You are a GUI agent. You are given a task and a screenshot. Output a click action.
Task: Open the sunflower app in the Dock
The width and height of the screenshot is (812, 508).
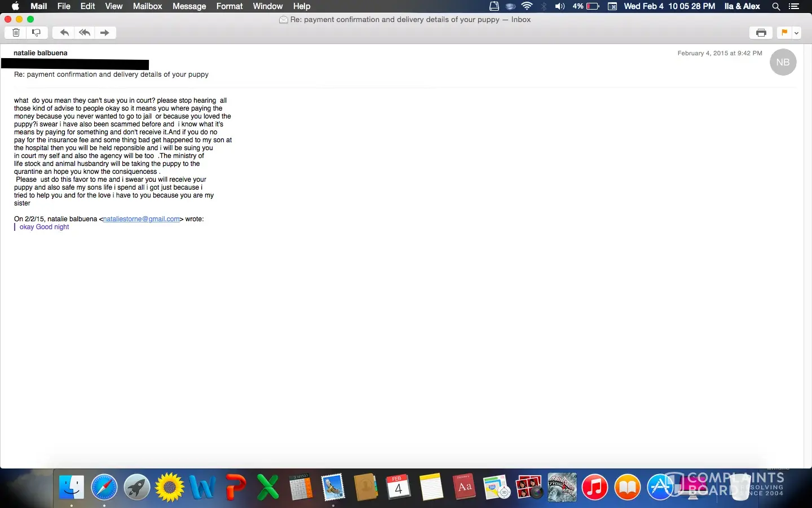click(x=170, y=487)
